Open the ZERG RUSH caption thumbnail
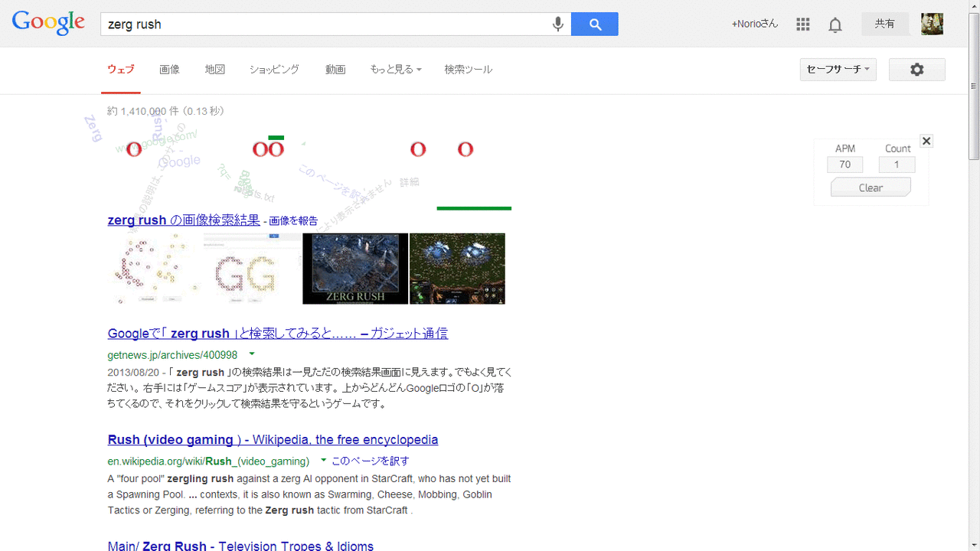980x551 pixels. pyautogui.click(x=355, y=269)
